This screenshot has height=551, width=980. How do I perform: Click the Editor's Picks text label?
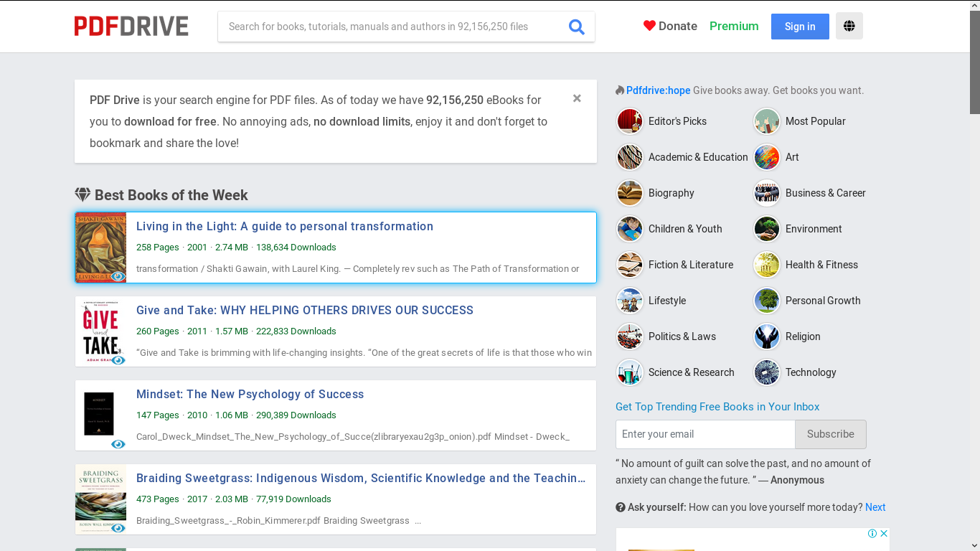[677, 121]
